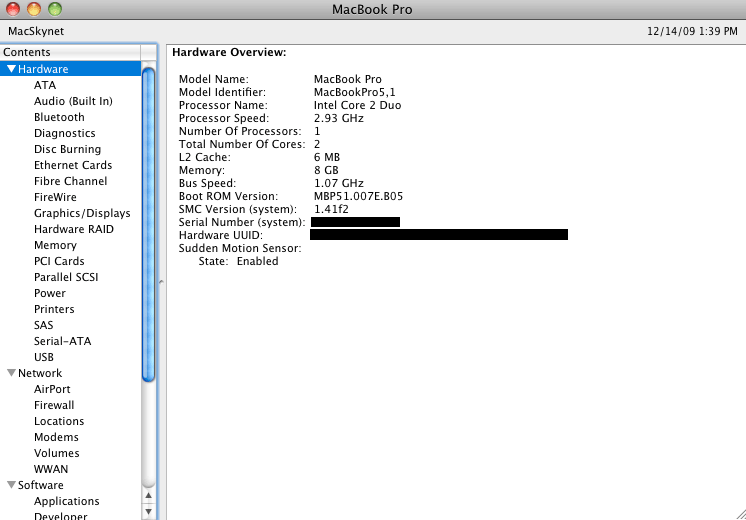This screenshot has height=520, width=746.
Task: Click the Hardware UUID label
Action: click(221, 235)
